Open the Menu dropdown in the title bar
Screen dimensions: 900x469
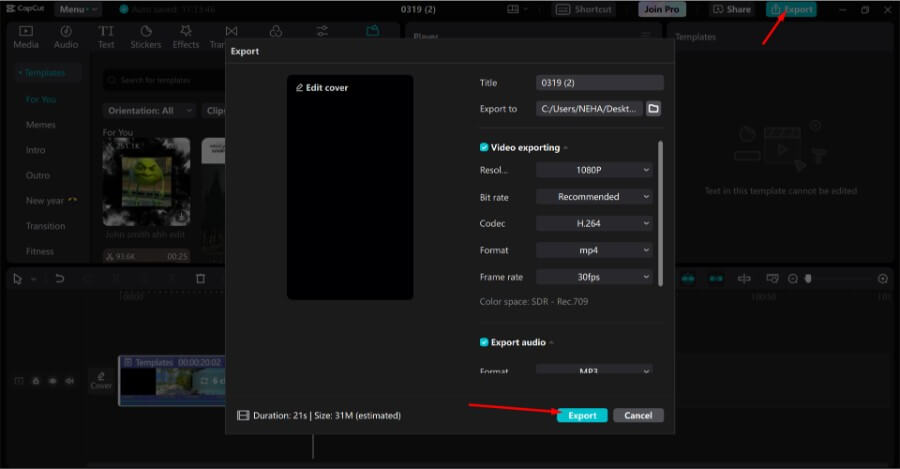(x=75, y=9)
